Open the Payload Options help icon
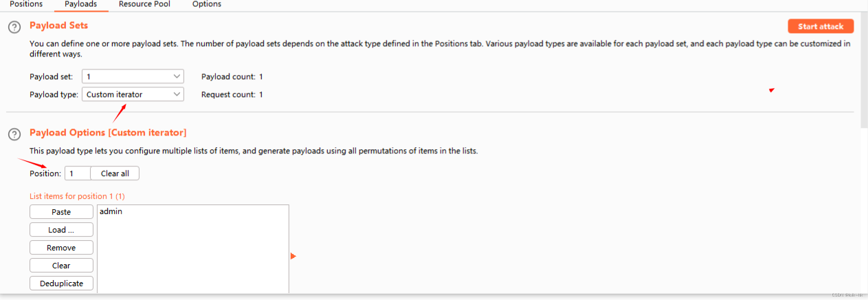868x300 pixels. pyautogui.click(x=14, y=133)
